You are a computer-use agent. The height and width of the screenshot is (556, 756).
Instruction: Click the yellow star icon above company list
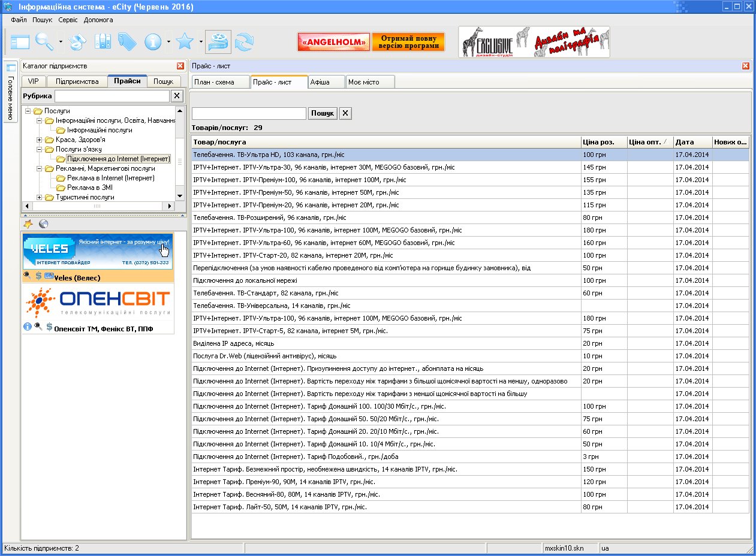(x=28, y=224)
